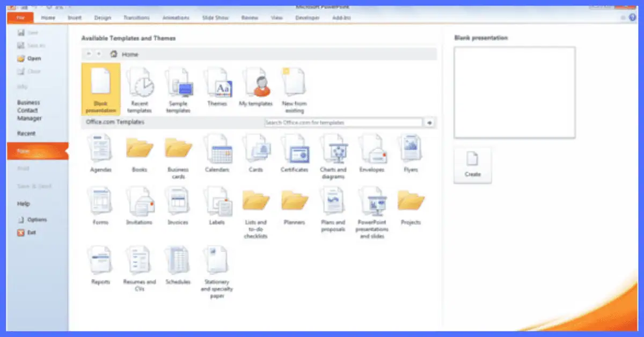Select the New backstage page
The image size is (644, 337).
coord(37,151)
